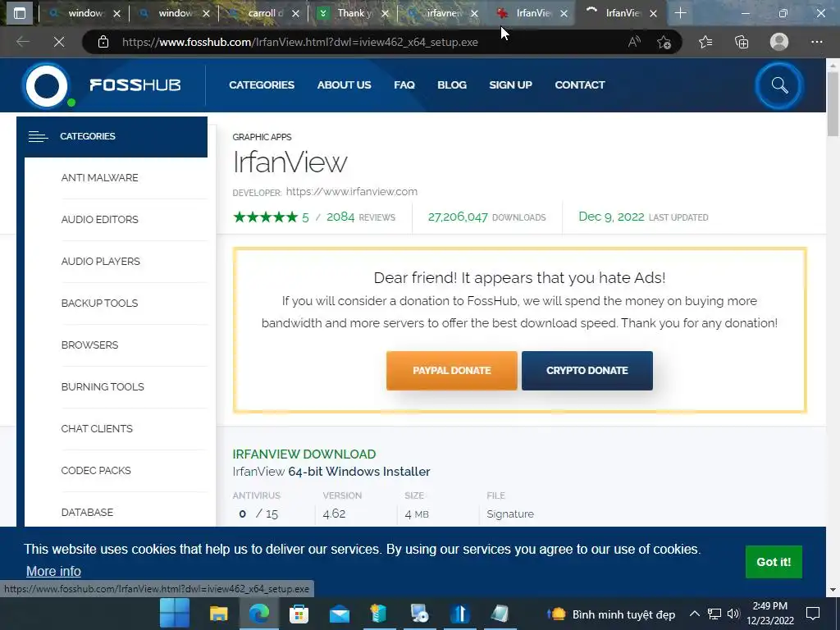Image resolution: width=840 pixels, height=630 pixels.
Task: Click the five-star rating display
Action: (265, 217)
